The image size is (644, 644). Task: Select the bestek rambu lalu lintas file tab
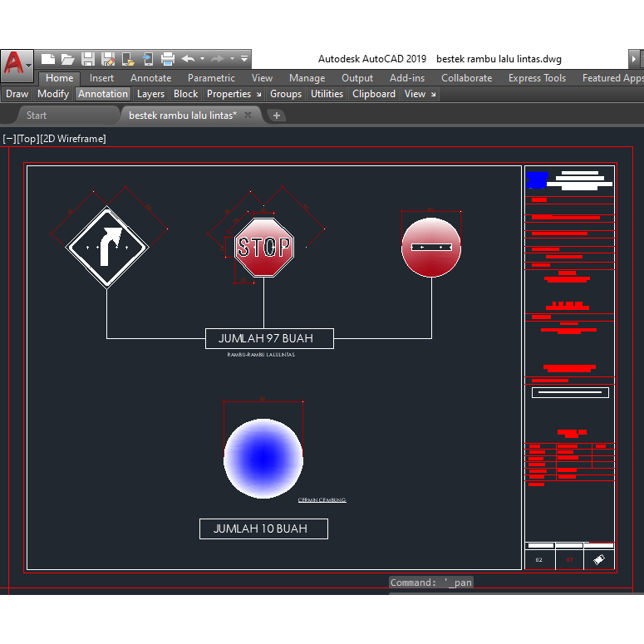pyautogui.click(x=183, y=116)
